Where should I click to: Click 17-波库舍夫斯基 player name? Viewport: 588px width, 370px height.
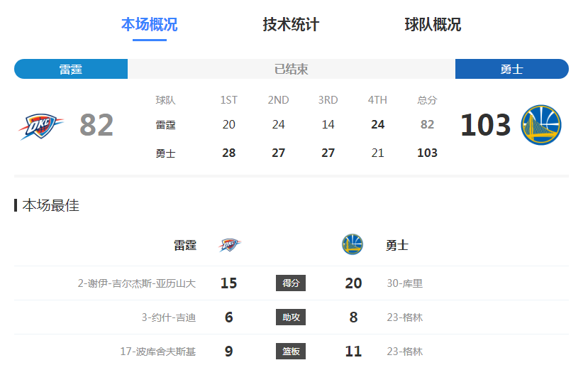click(x=157, y=352)
